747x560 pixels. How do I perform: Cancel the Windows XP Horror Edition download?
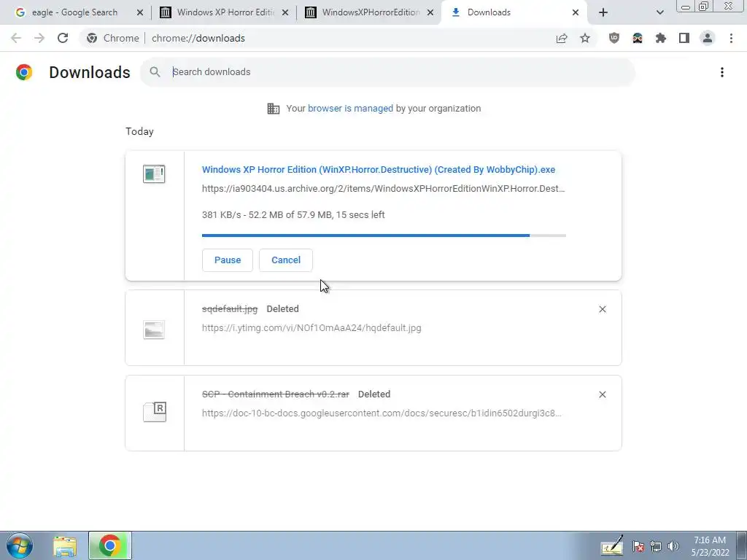pyautogui.click(x=286, y=260)
